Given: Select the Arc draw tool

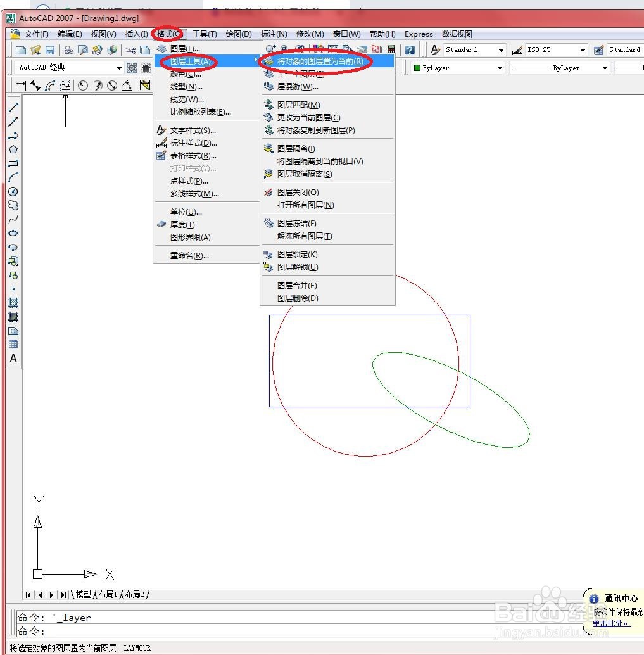Looking at the screenshot, I should (x=13, y=177).
